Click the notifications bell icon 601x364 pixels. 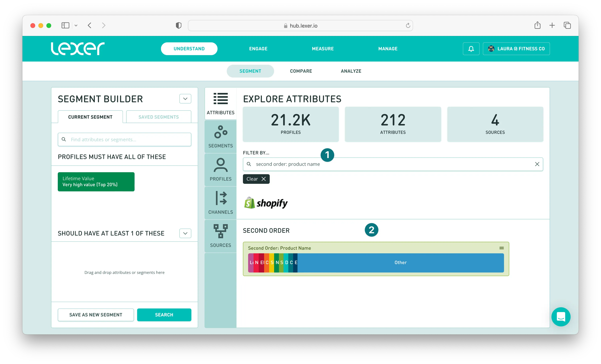[471, 49]
